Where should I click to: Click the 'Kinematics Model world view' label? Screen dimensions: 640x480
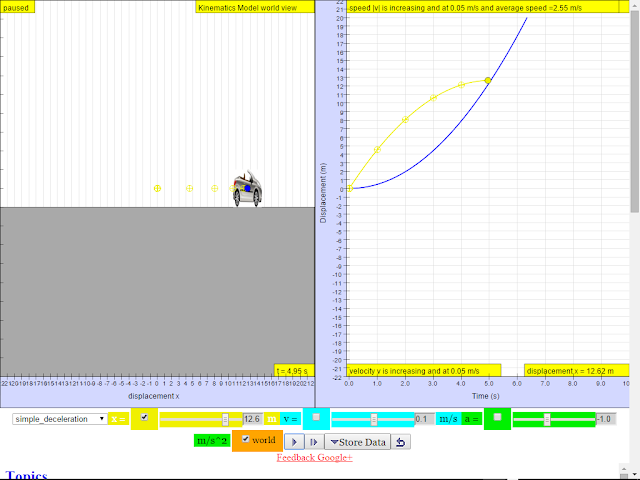click(255, 7)
